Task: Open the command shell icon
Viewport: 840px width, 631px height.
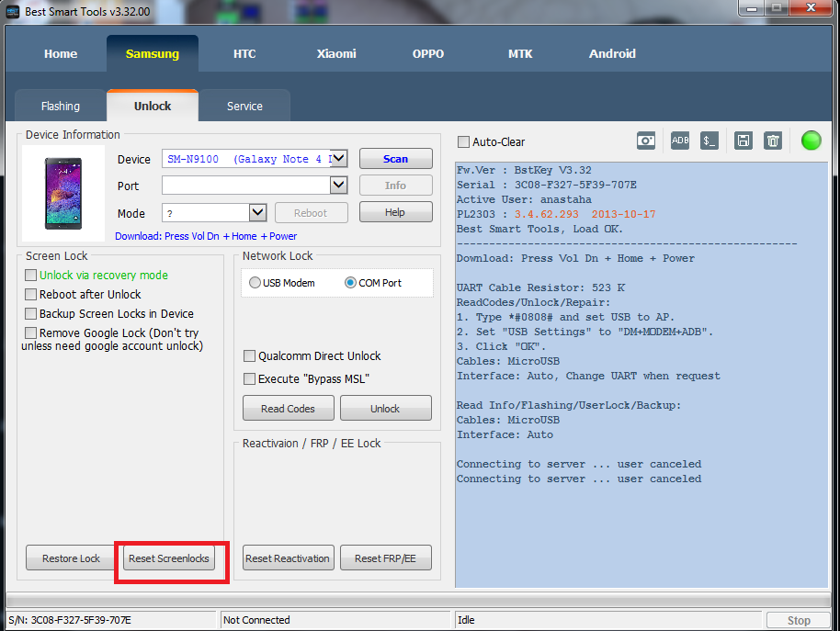Action: [x=709, y=141]
